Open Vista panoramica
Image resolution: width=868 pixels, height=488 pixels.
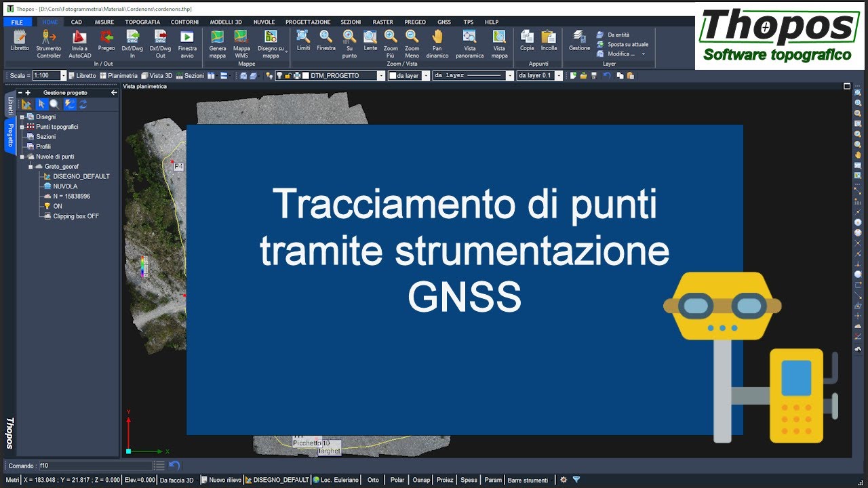pyautogui.click(x=469, y=43)
